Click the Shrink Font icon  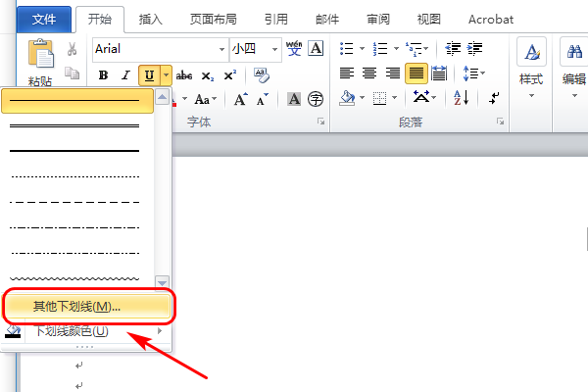click(262, 99)
